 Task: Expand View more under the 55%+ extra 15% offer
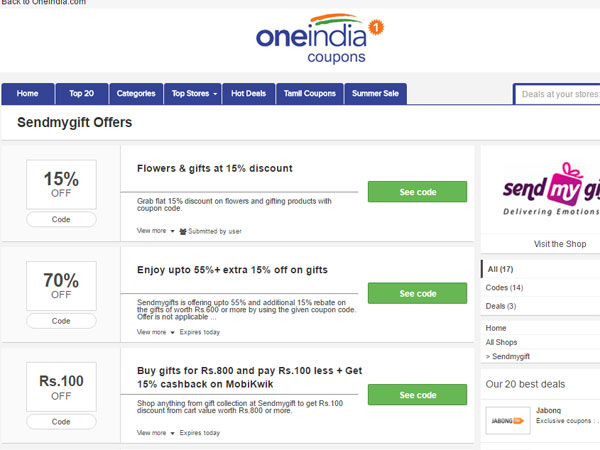tap(155, 332)
